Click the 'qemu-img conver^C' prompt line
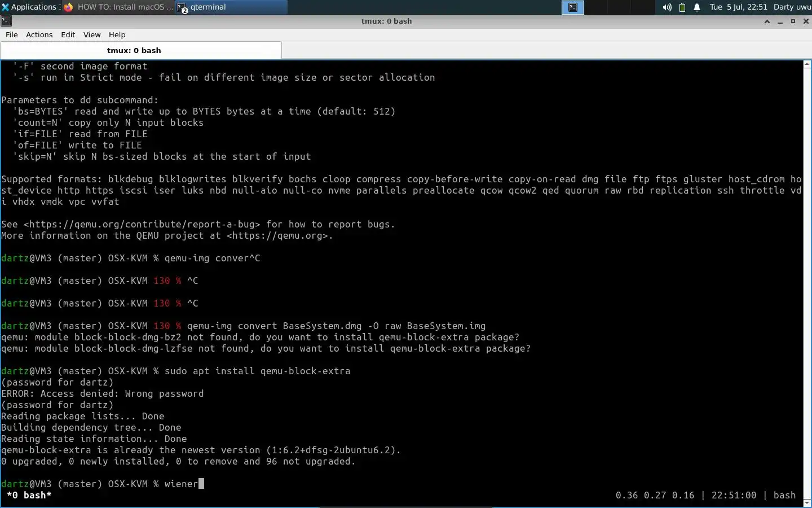 pyautogui.click(x=131, y=258)
